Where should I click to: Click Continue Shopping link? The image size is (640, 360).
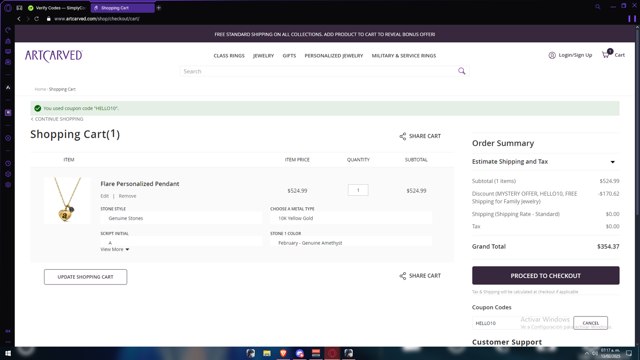pos(57,119)
